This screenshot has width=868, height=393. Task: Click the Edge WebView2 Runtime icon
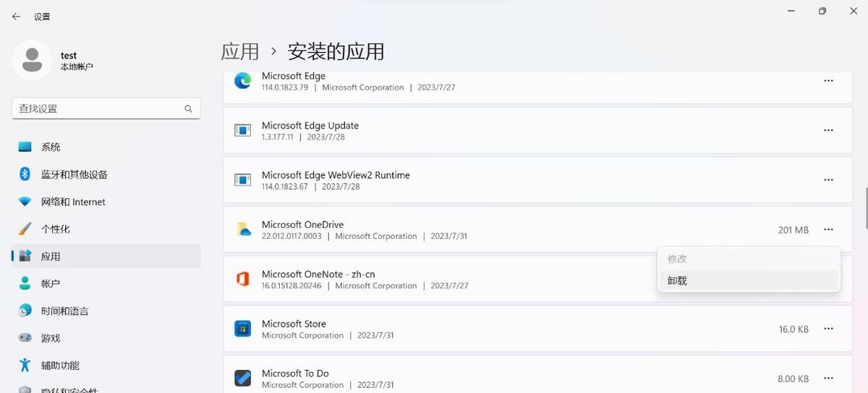(x=242, y=179)
